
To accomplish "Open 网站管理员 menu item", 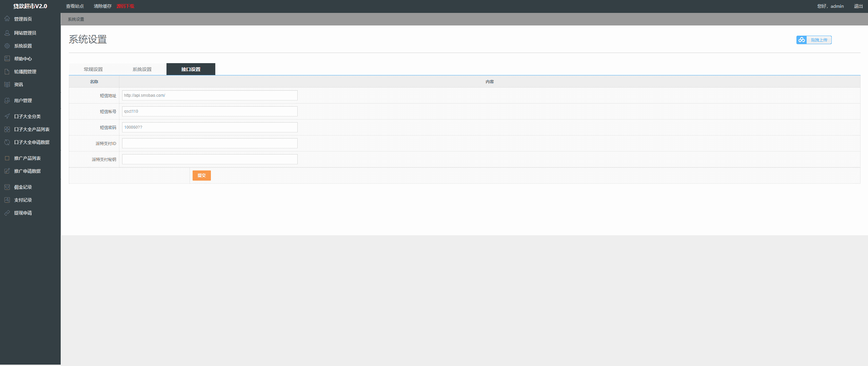I will click(x=25, y=33).
